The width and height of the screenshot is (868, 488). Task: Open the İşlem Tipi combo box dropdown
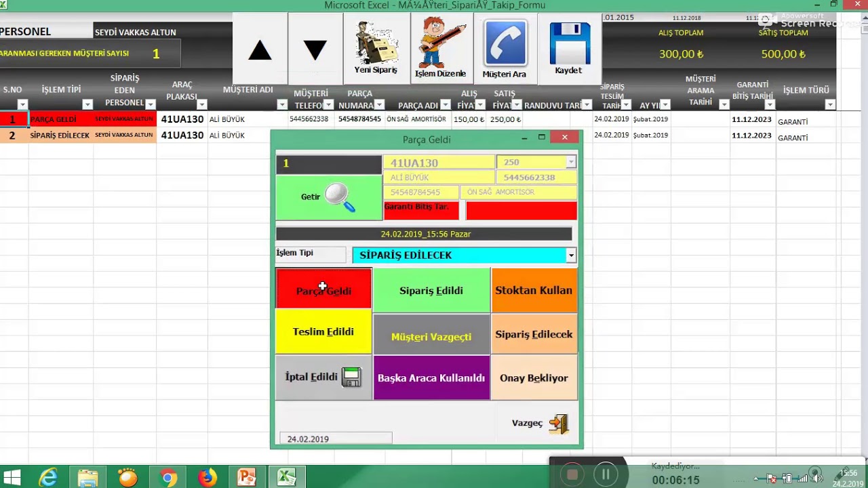click(x=571, y=256)
